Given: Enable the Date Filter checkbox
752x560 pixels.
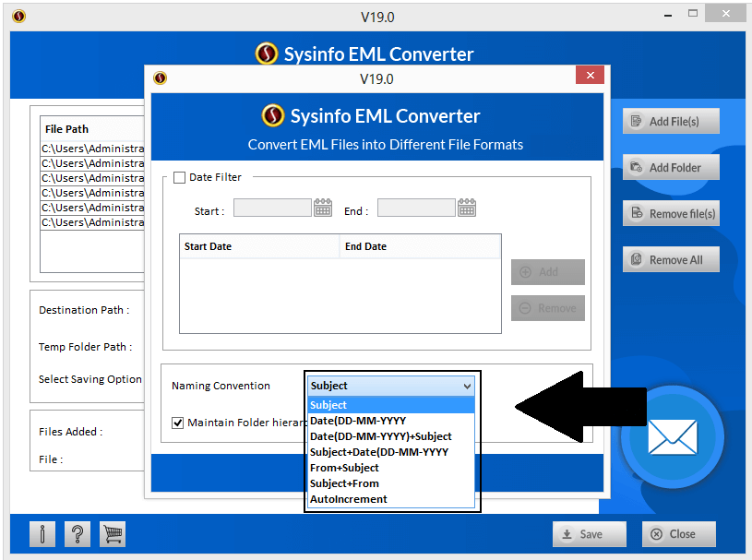Looking at the screenshot, I should pyautogui.click(x=179, y=177).
